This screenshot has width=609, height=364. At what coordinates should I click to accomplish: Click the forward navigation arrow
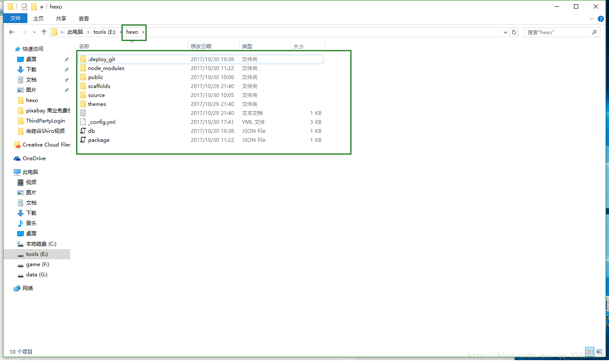tap(24, 32)
